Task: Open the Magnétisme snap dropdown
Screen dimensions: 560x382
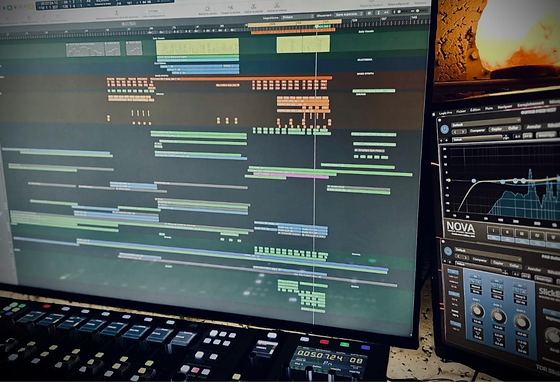Action: point(298,17)
